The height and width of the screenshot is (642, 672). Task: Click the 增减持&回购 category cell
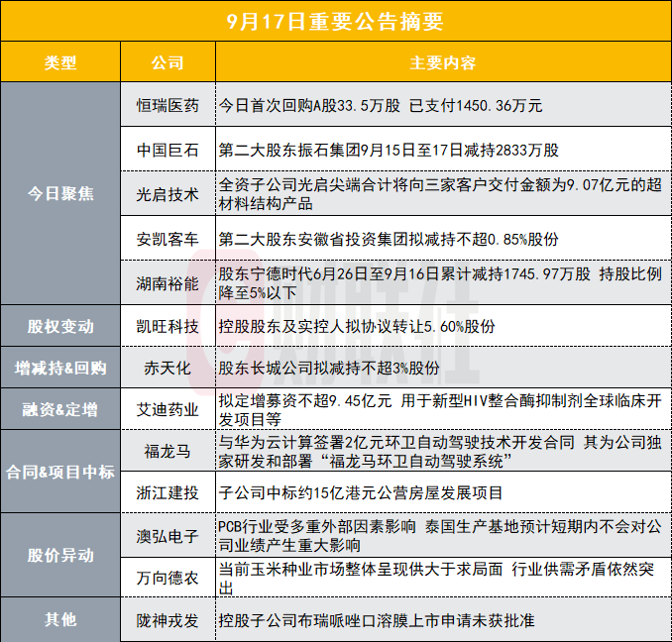(60, 368)
